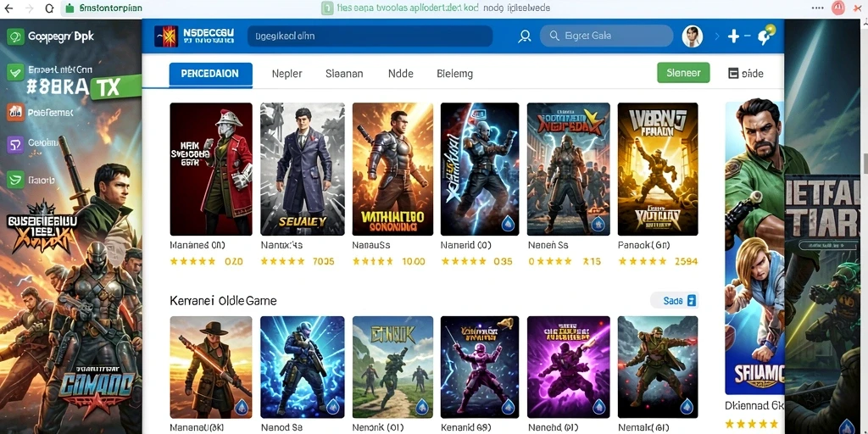This screenshot has height=434, width=868.
Task: Click the droplet badge on Nanod Sa cover
Action: point(331,408)
